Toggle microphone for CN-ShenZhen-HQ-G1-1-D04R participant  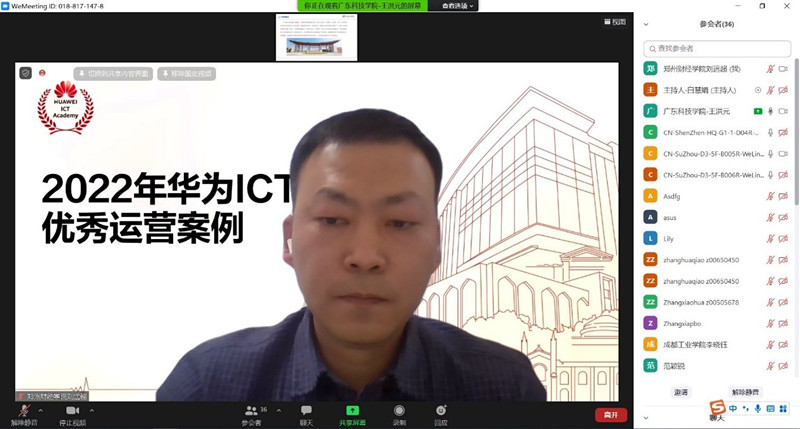pos(770,132)
